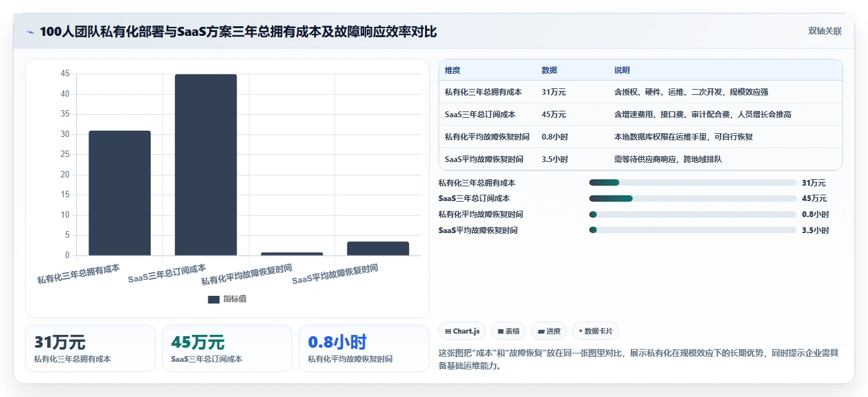868x397 pixels.
Task: Click table cell 45万元
Action: [x=554, y=115]
